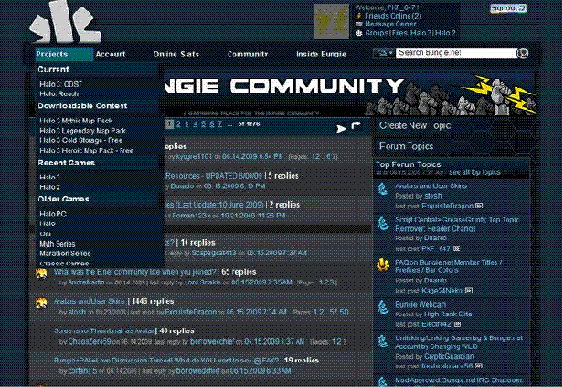Screen dimensions: 562x387
Task: Click the CaptiveGuardian sidebar topic icon
Action: click(x=383, y=341)
